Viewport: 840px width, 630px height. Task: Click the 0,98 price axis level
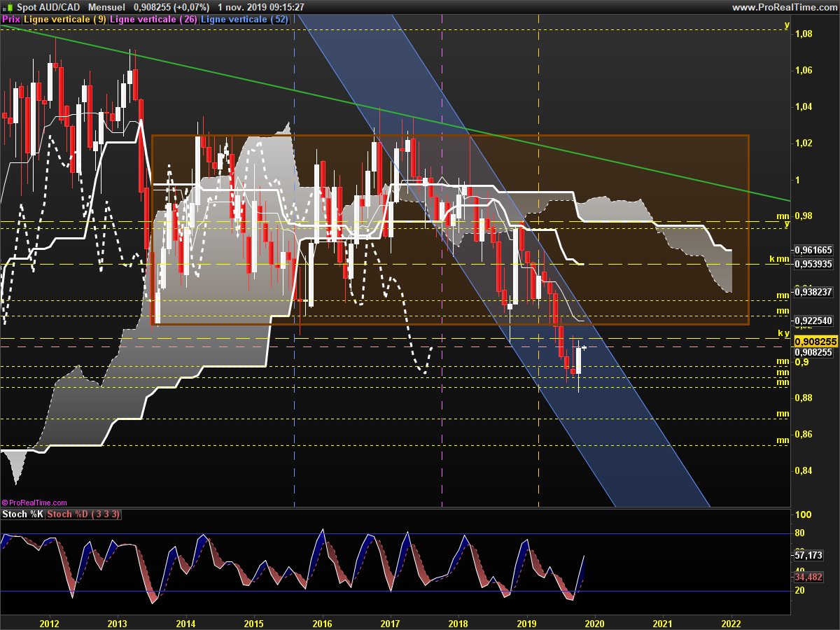coord(802,216)
